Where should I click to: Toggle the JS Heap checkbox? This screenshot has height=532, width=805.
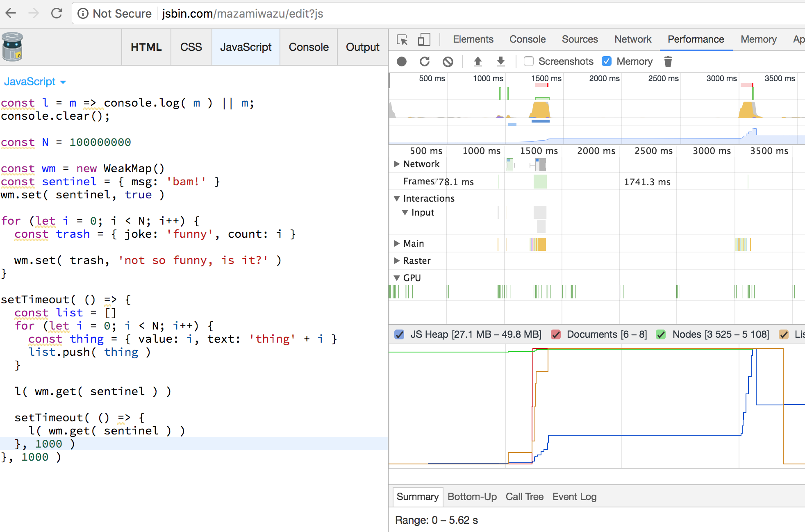point(399,334)
